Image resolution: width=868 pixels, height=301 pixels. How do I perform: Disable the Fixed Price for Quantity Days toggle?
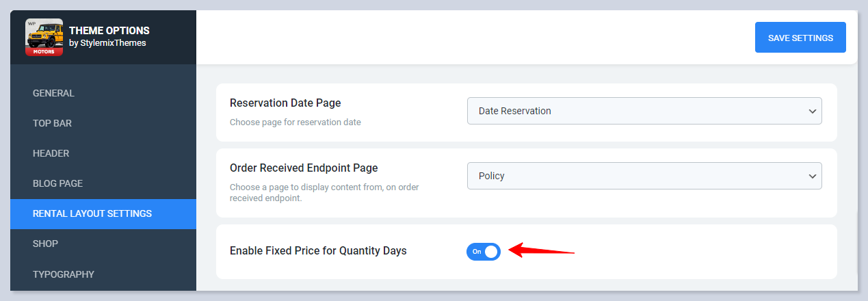tap(484, 252)
